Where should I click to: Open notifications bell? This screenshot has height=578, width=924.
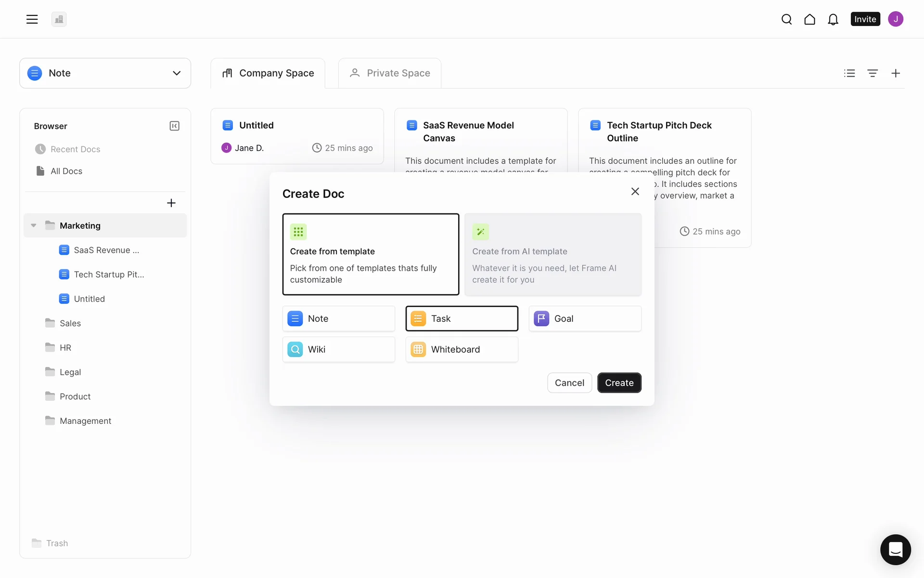point(833,19)
